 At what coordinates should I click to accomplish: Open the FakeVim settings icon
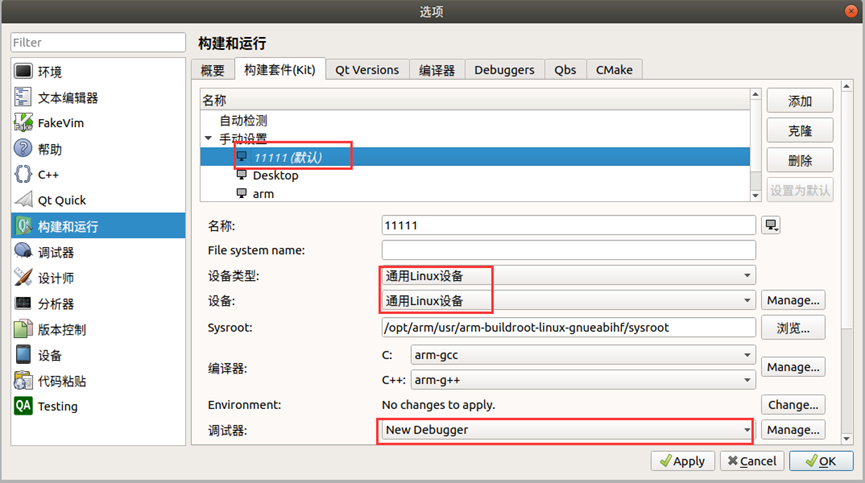23,122
